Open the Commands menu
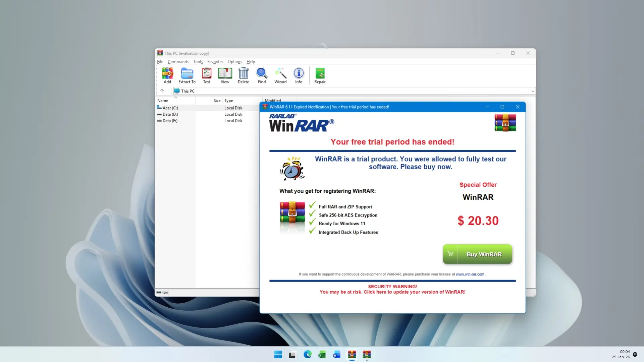This screenshot has height=362, width=644. click(178, 62)
